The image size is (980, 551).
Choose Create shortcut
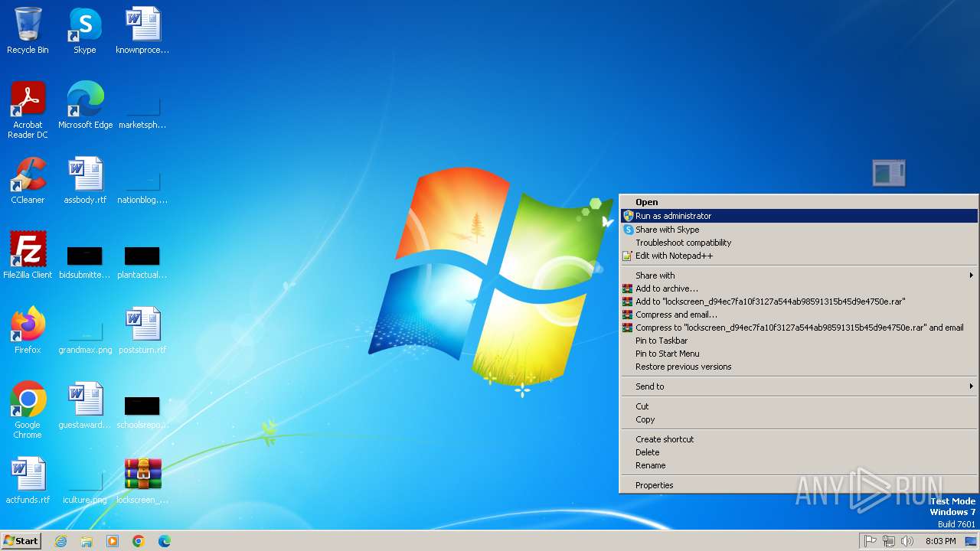[799, 439]
